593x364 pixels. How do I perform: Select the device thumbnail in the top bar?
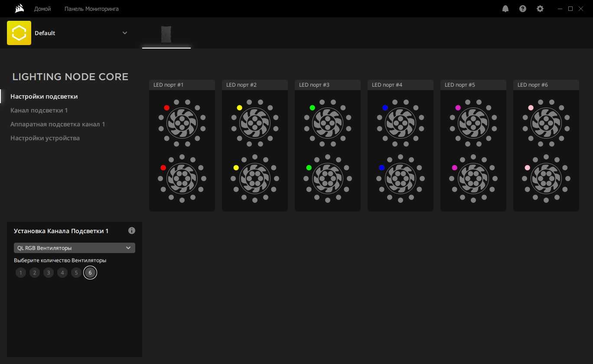[166, 35]
